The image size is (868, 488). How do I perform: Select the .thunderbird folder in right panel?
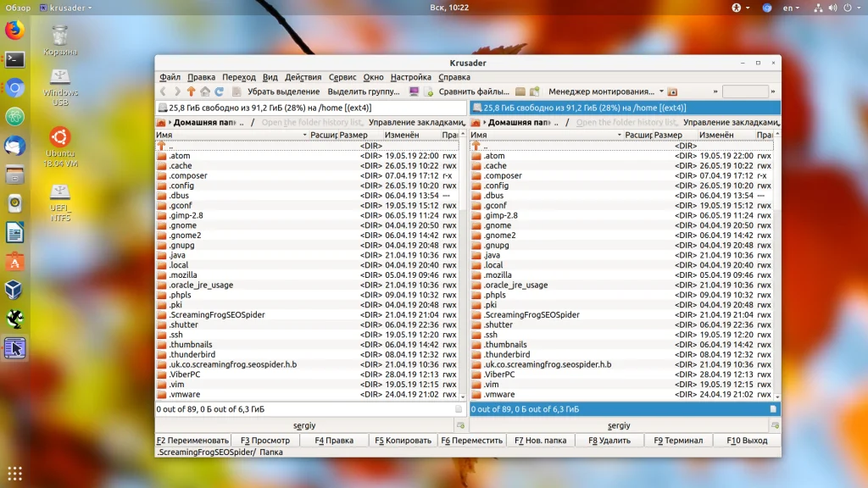pyautogui.click(x=507, y=355)
